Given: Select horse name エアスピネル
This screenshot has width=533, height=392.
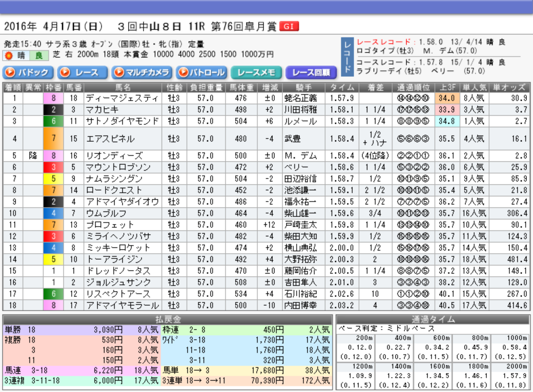Looking at the screenshot, I should (x=111, y=139).
